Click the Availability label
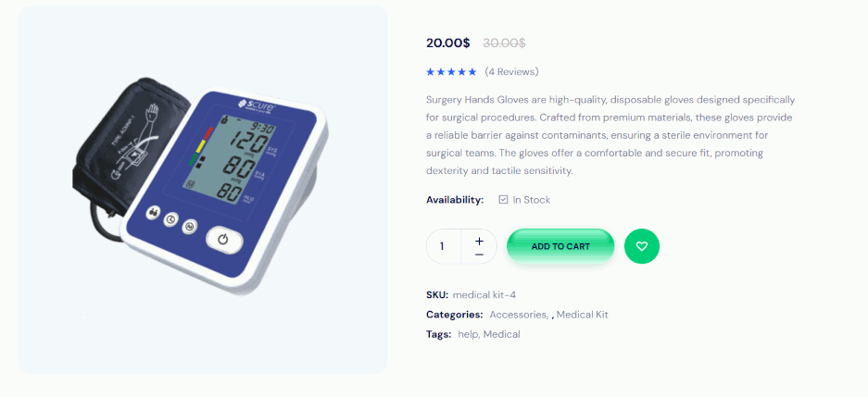 point(455,200)
